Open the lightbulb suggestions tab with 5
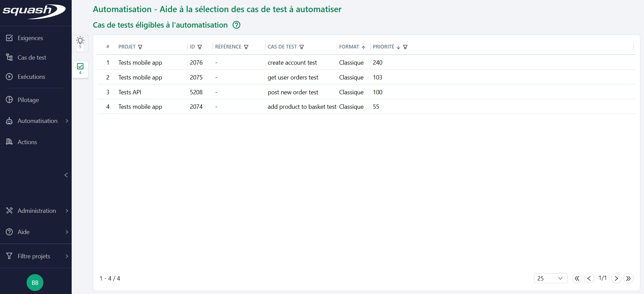The image size is (644, 294). (80, 43)
